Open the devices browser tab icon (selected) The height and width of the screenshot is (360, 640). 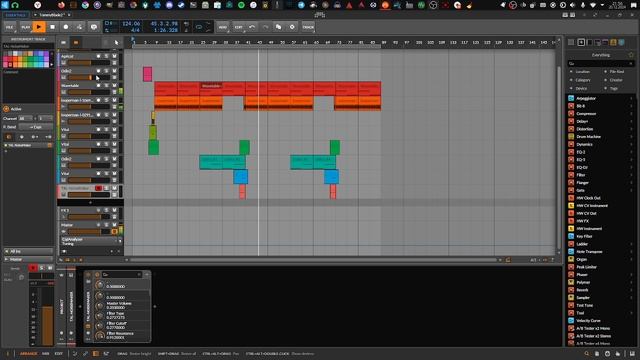[581, 42]
